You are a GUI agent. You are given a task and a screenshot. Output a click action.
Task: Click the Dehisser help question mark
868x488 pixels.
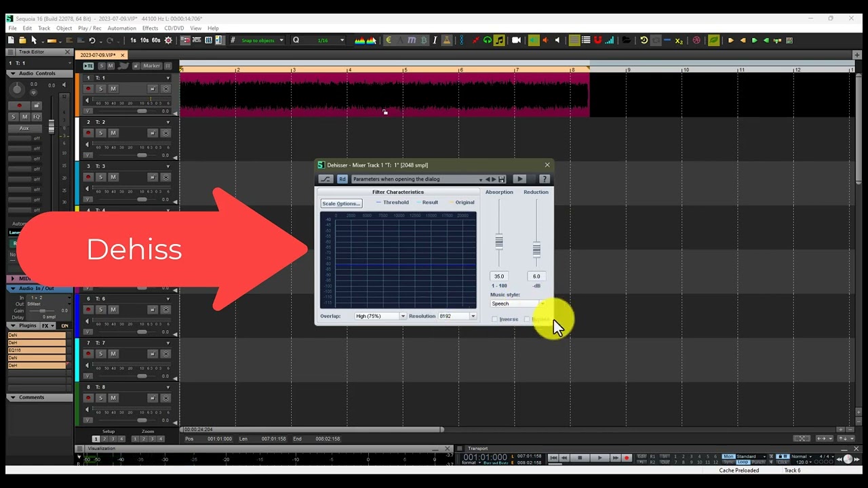tap(544, 179)
